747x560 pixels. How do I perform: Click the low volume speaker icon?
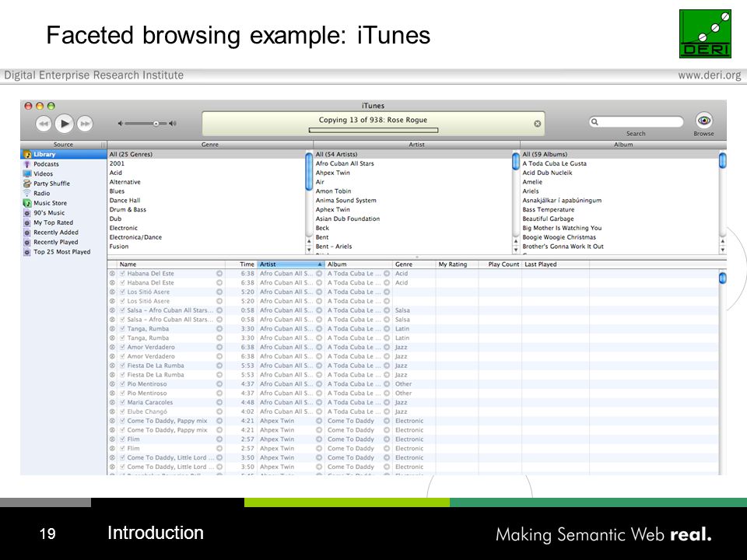(121, 124)
